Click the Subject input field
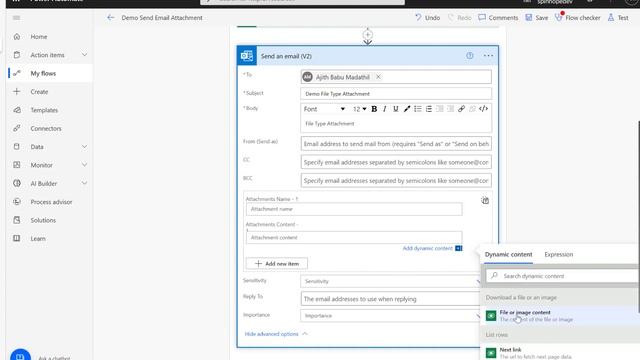Image resolution: width=640 pixels, height=360 pixels. click(x=396, y=94)
